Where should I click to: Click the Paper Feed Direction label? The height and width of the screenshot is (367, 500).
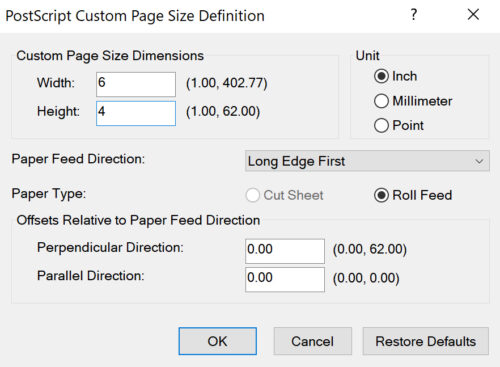point(78,159)
